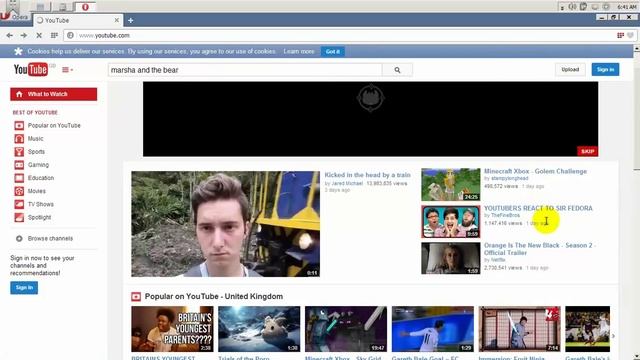
Task: Click the Music sidebar icon
Action: (19, 138)
